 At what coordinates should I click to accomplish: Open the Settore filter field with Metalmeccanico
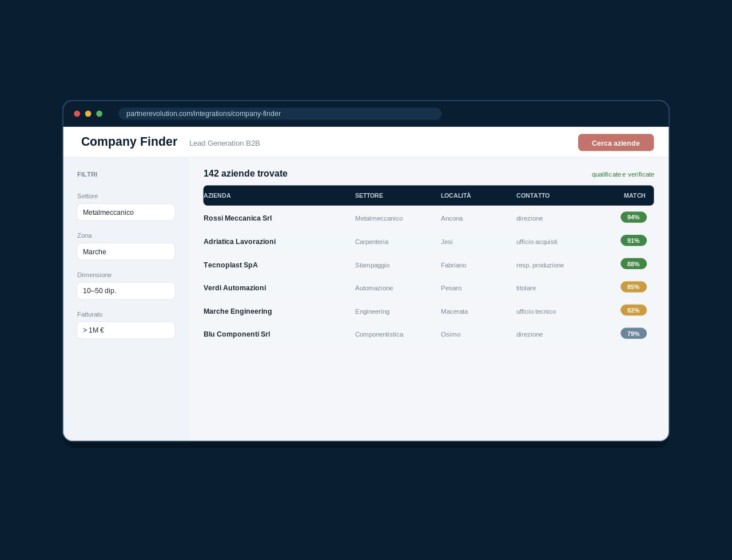point(126,213)
